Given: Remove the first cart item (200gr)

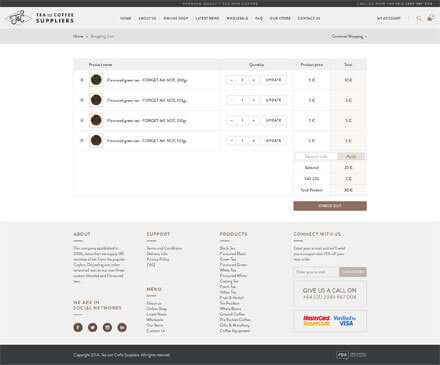Looking at the screenshot, I should pos(82,80).
